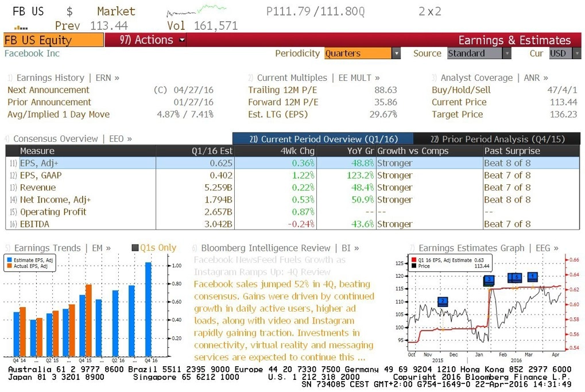The width and height of the screenshot is (585, 392).
Task: Open Earnings Trends EM link
Action: pos(63,248)
